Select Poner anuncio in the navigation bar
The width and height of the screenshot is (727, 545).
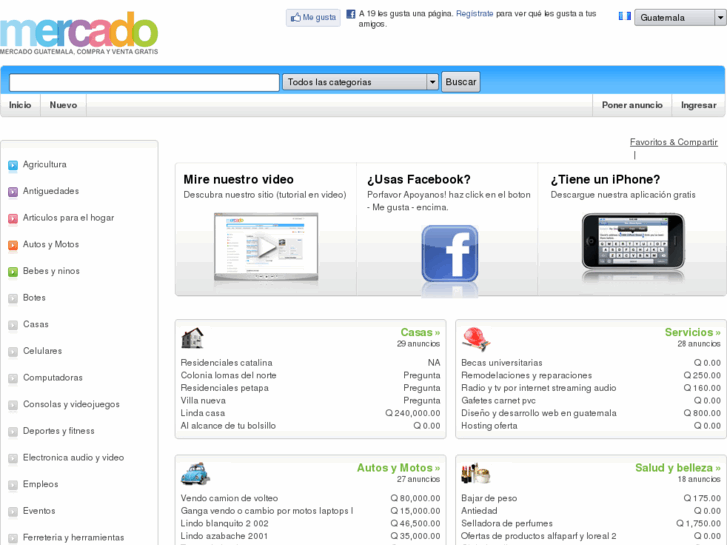click(632, 105)
